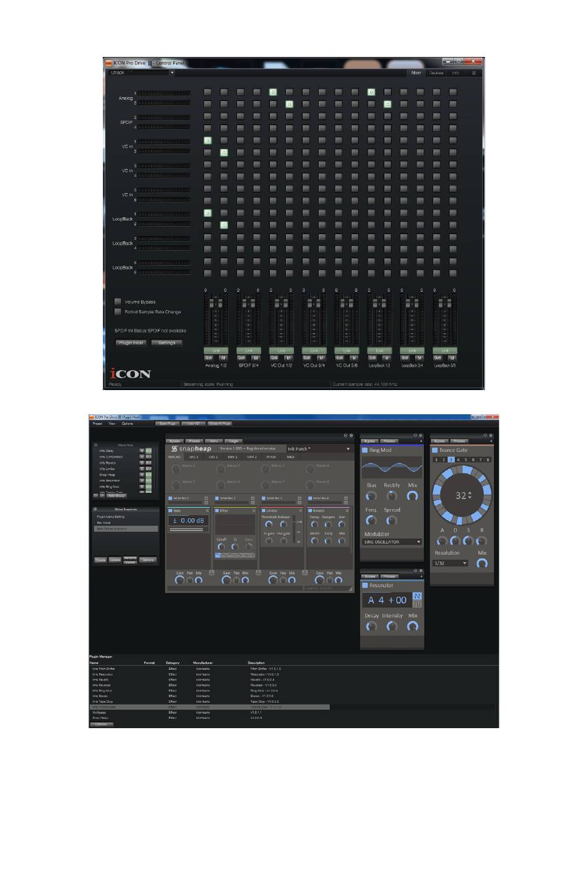The image size is (588, 878).
Task: Click the Plugin Host button
Action: point(131,342)
